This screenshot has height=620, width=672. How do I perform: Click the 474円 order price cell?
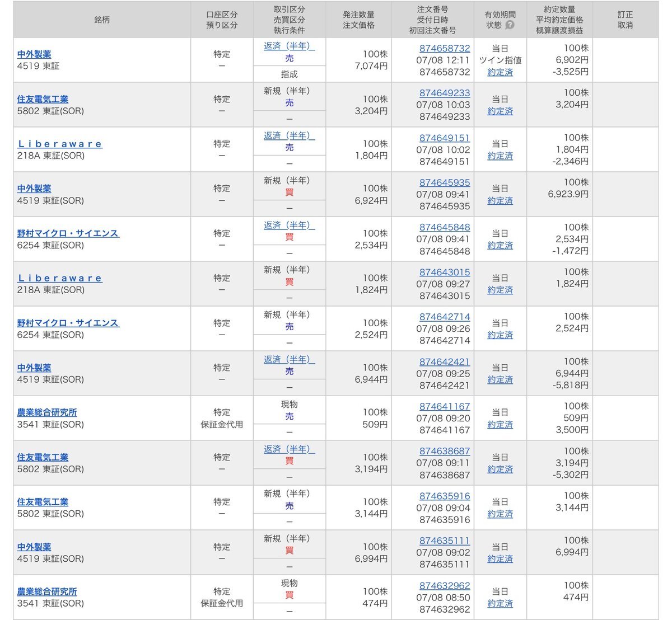(x=375, y=603)
